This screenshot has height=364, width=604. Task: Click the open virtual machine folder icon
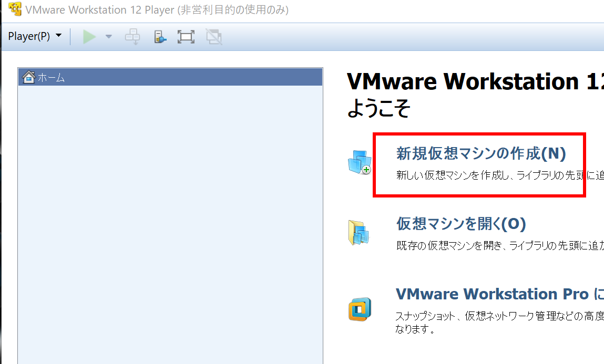pyautogui.click(x=359, y=233)
